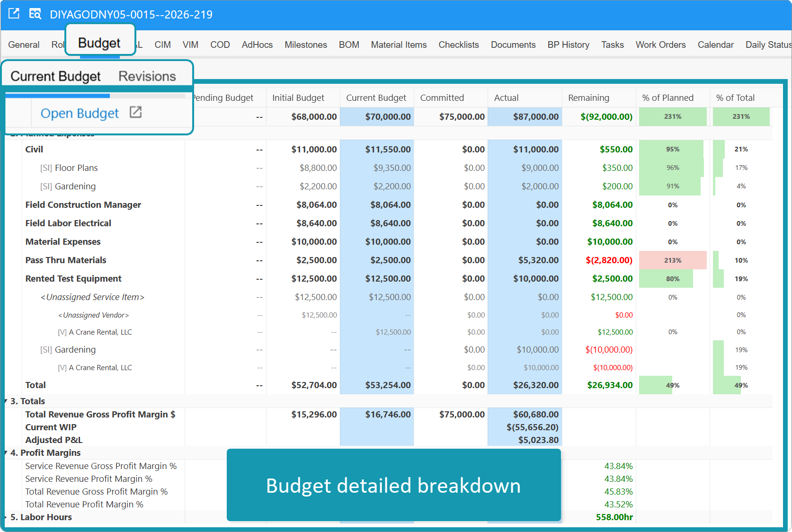Go to the AdHocs tab
The width and height of the screenshot is (792, 532).
[x=257, y=44]
